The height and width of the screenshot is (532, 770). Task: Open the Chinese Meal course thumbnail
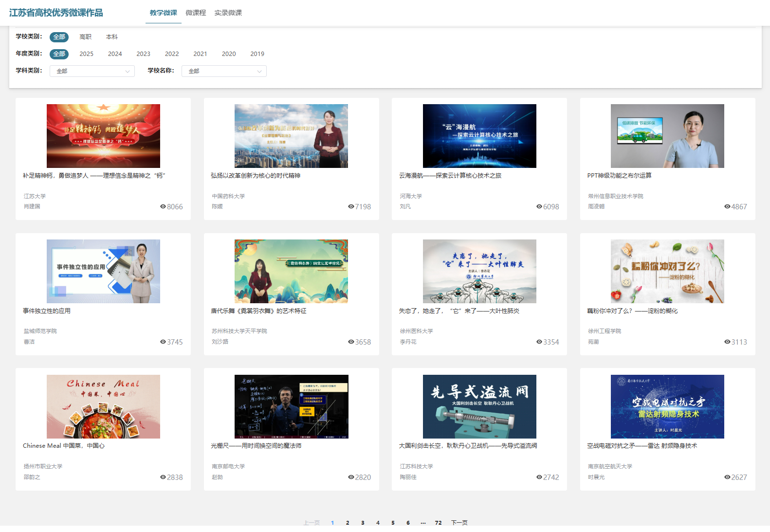(x=103, y=406)
